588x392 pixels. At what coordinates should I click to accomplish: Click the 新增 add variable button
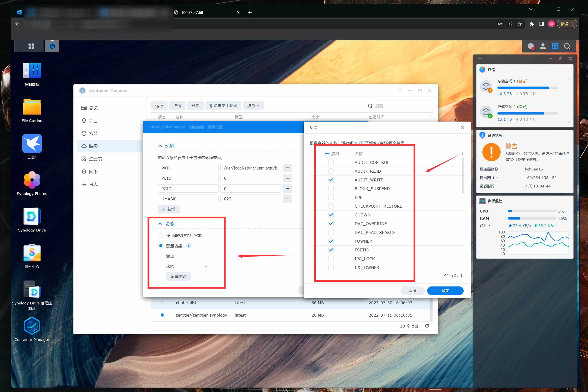168,209
